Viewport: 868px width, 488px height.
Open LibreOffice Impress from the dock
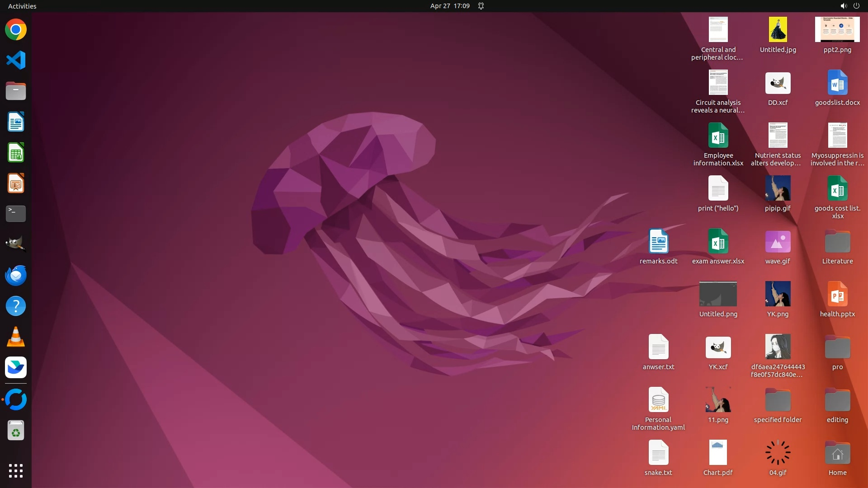(16, 183)
